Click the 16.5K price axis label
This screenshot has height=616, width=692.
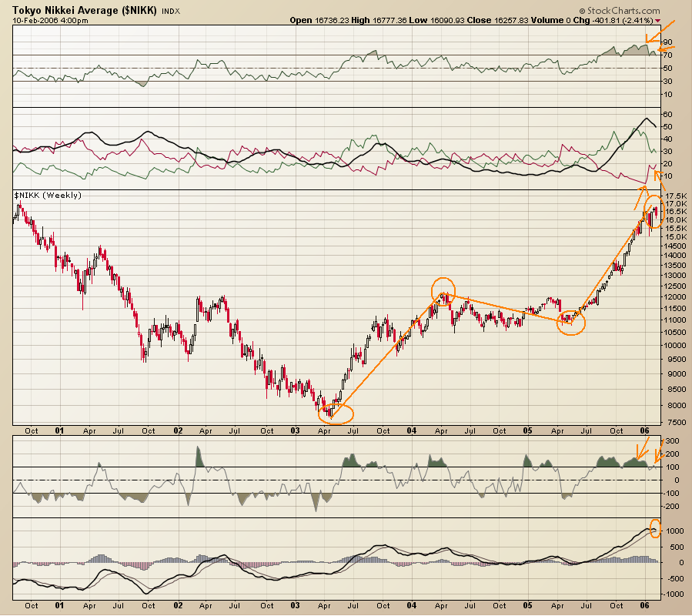coord(676,212)
